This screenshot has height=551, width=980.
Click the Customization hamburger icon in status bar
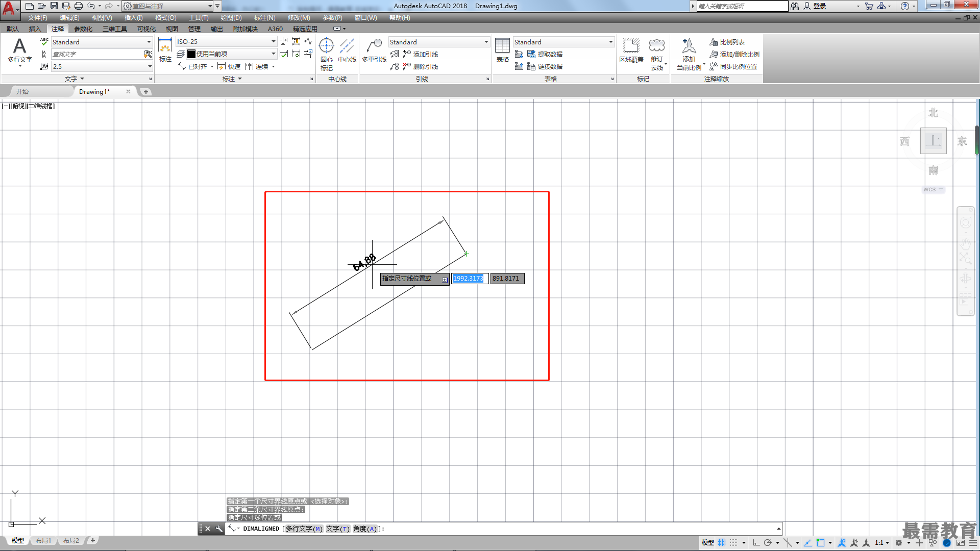click(x=974, y=543)
